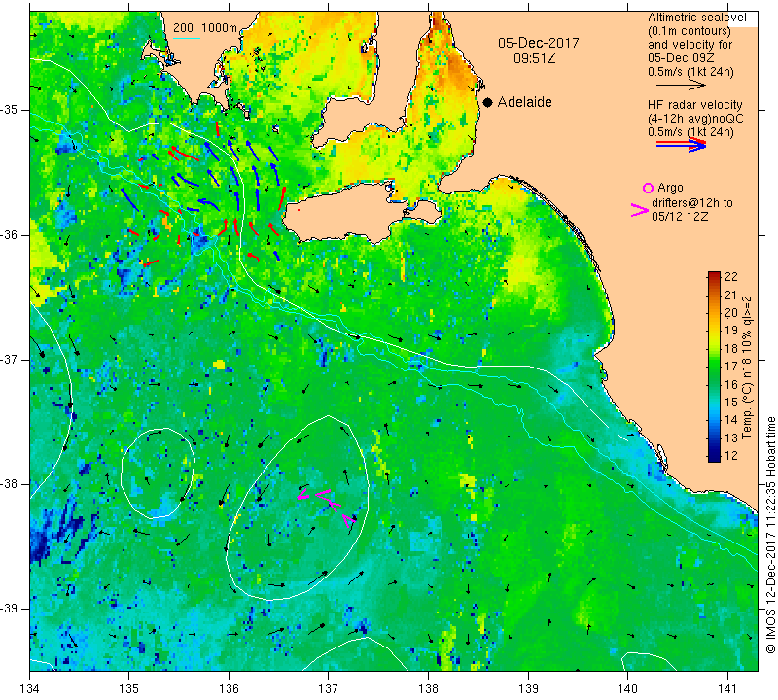Click the IMOS copyright timestamp text

770,535
